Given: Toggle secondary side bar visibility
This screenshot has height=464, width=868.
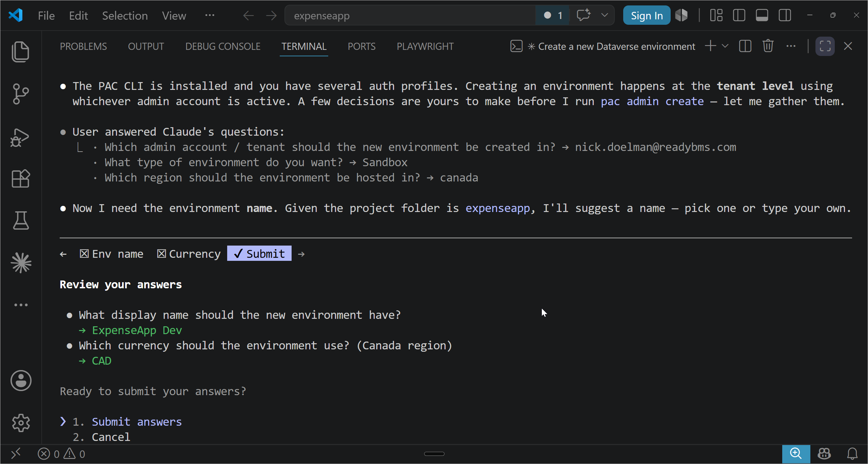Looking at the screenshot, I should point(785,15).
